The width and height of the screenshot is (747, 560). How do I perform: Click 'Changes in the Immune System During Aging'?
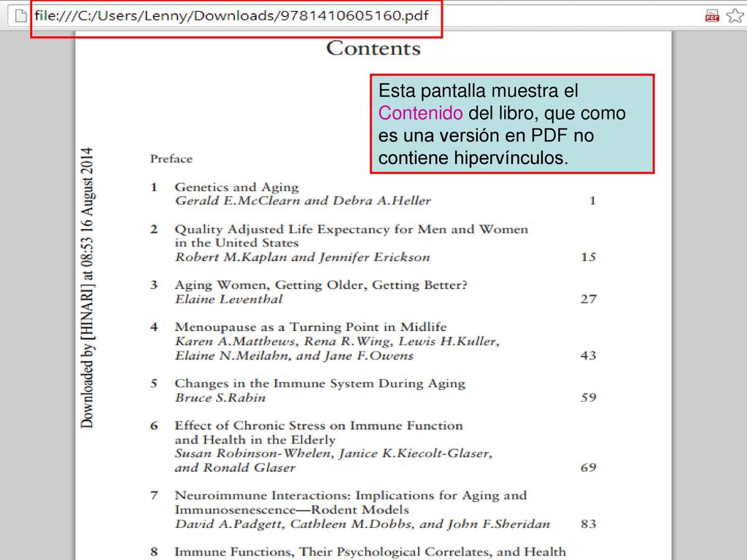pyautogui.click(x=320, y=384)
